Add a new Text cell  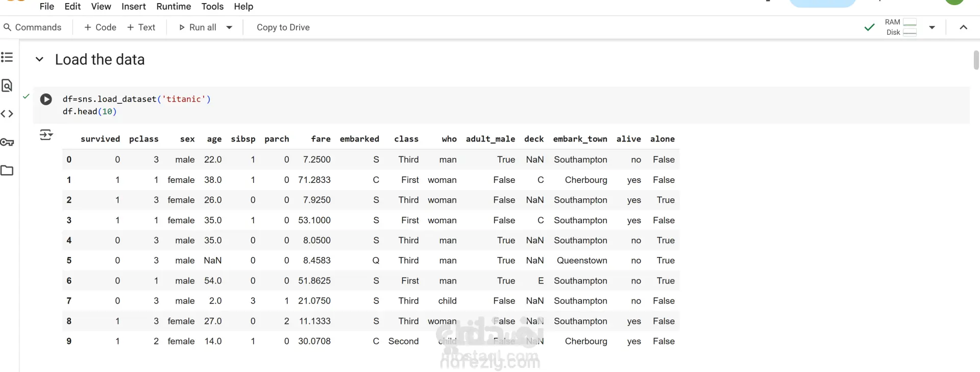pyautogui.click(x=141, y=28)
